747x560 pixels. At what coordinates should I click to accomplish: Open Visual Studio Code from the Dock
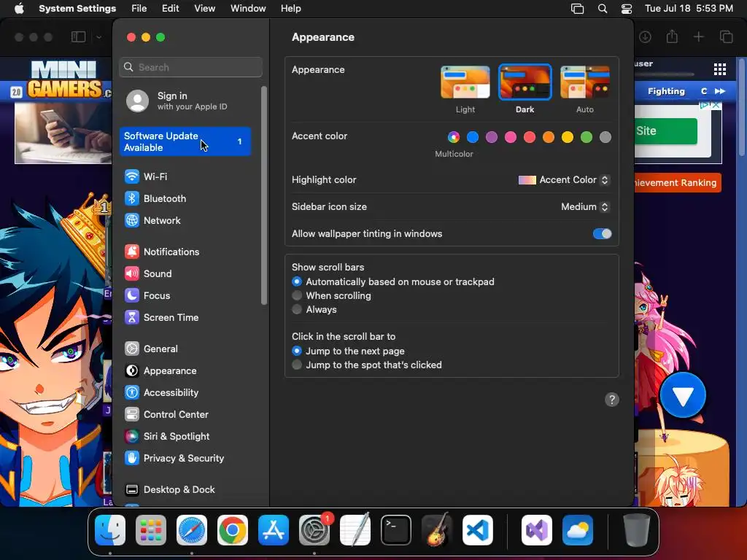point(477,530)
